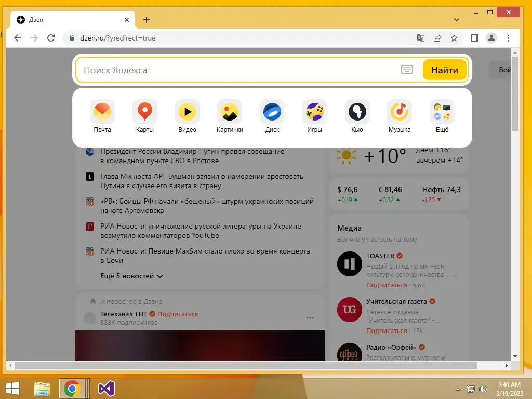Go forward with the browser forward arrow
Viewport: 532px width, 399px height.
pos(34,38)
